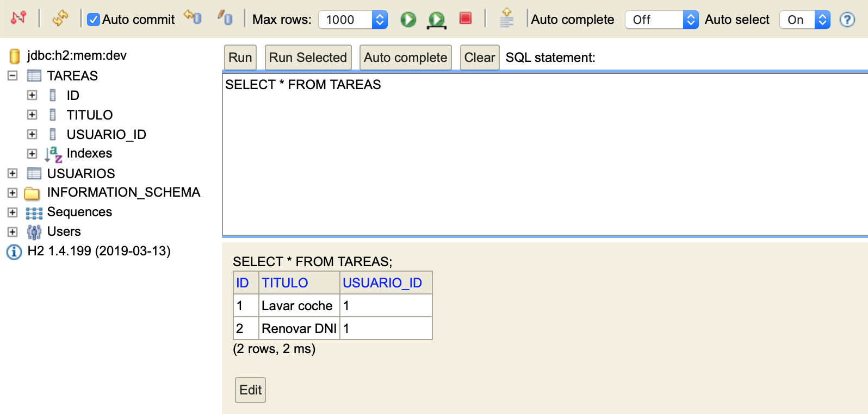Click the Sequences label in the tree

[79, 212]
